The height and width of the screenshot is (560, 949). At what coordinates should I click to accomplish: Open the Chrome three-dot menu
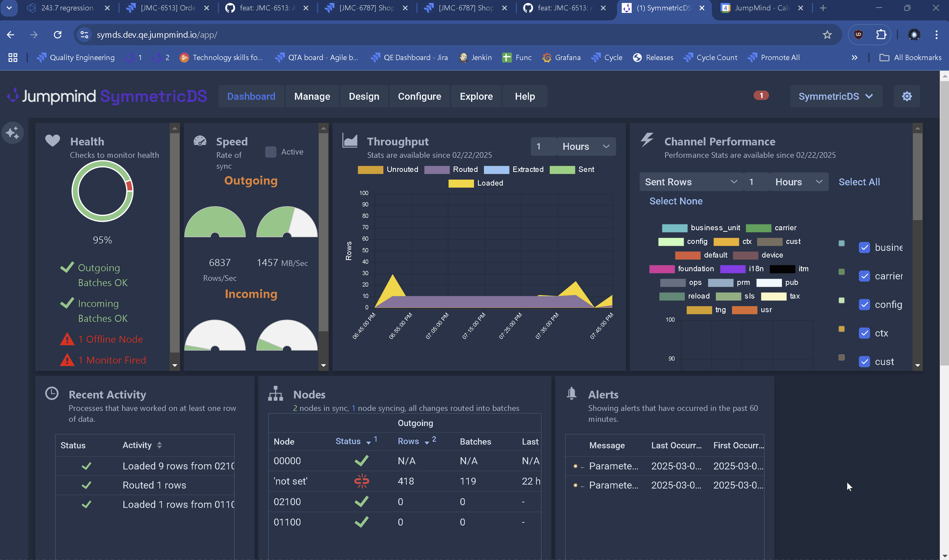coord(937,35)
